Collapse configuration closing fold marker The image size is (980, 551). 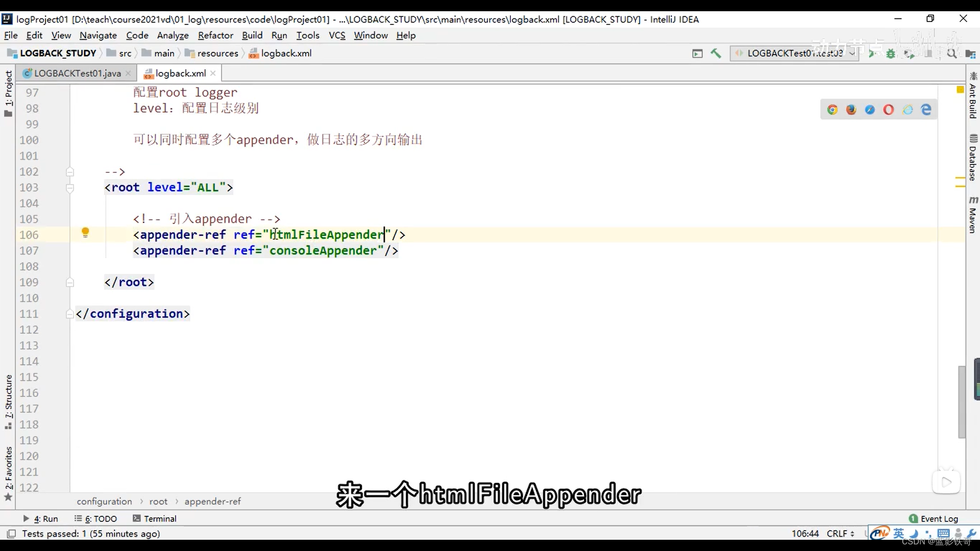[x=70, y=314]
